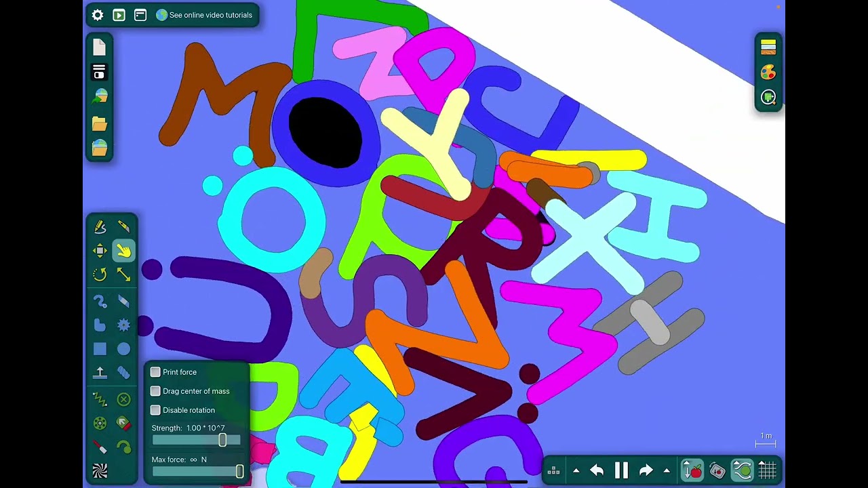Select the Thruster tool
The width and height of the screenshot is (868, 488).
coord(123,424)
